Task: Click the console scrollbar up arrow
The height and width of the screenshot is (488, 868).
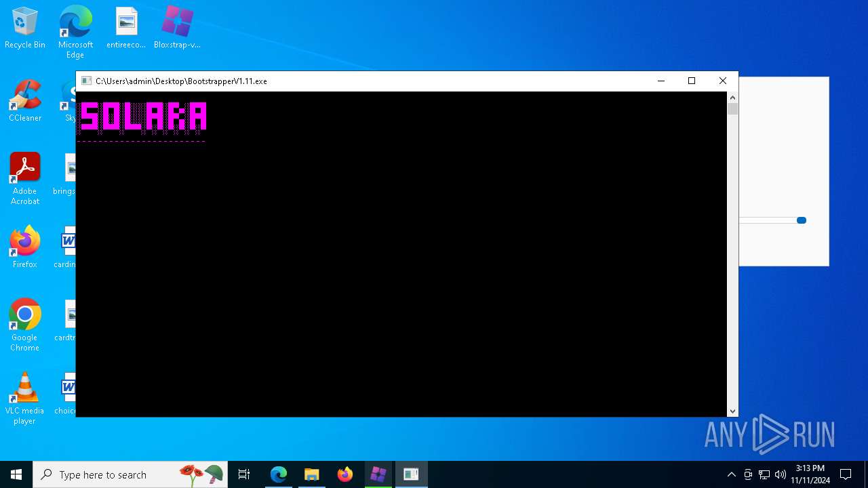Action: (732, 98)
